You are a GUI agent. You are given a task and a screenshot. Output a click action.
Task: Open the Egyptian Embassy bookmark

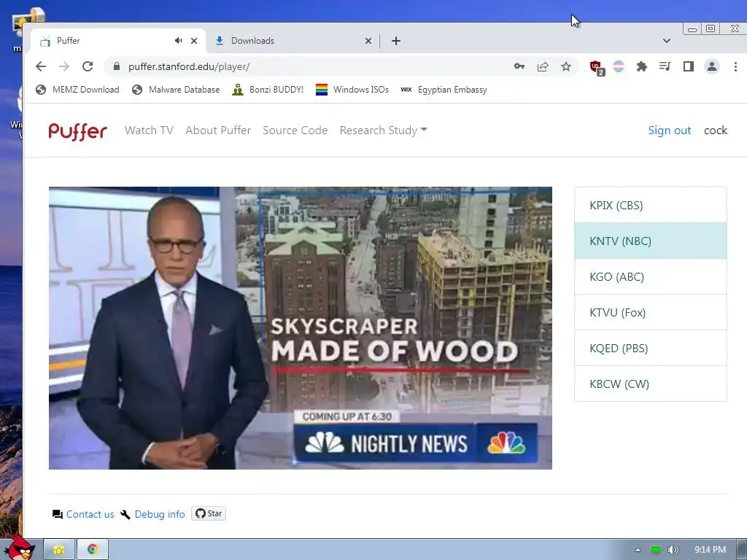pyautogui.click(x=444, y=90)
